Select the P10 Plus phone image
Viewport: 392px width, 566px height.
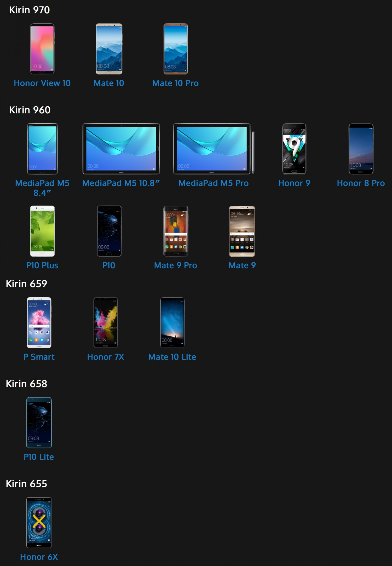pos(42,231)
